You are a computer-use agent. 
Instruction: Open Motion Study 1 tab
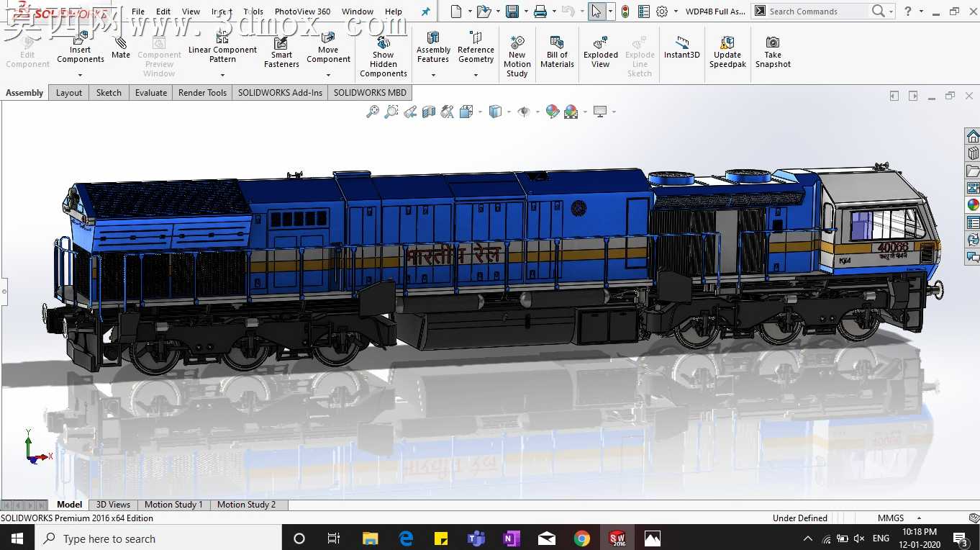click(x=173, y=505)
